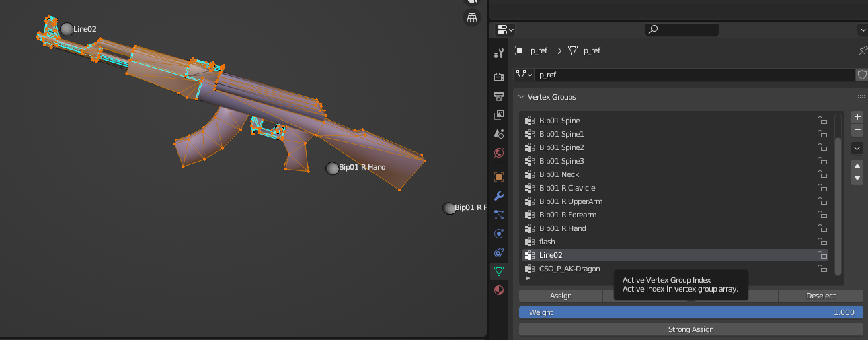The height and width of the screenshot is (340, 868).
Task: Open the editor type dropdown
Action: [x=505, y=30]
